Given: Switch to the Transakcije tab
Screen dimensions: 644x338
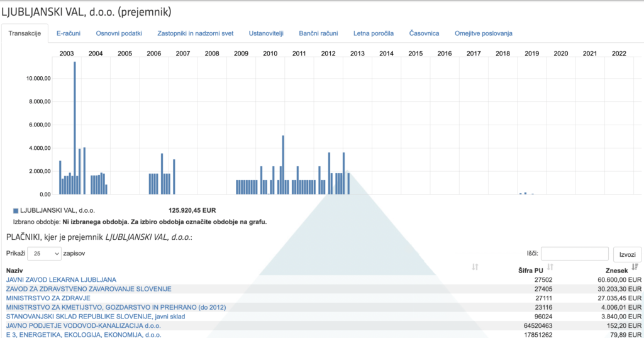Looking at the screenshot, I should click(25, 33).
